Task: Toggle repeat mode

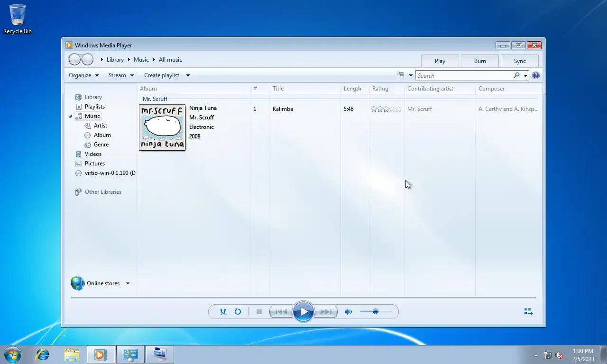Action: pyautogui.click(x=238, y=312)
